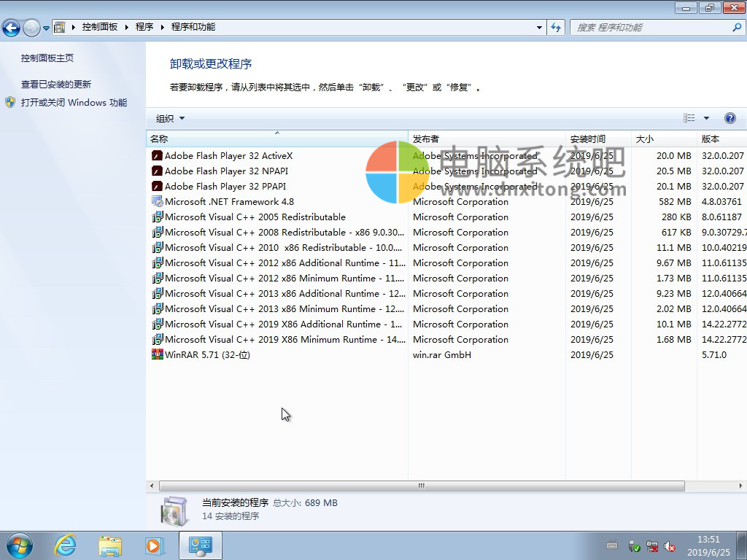Click the text 'Microsoft .NET Framework 4.8'

pos(229,201)
